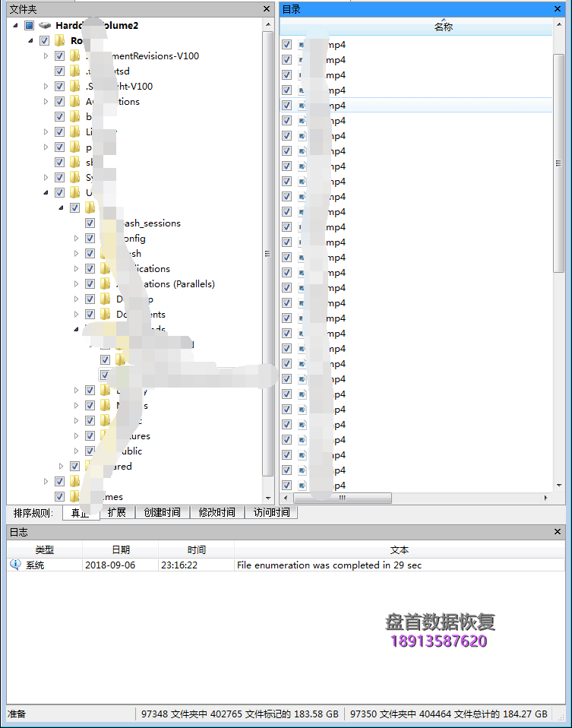Uncheck Applications (Parallels) checkbox

pos(90,283)
